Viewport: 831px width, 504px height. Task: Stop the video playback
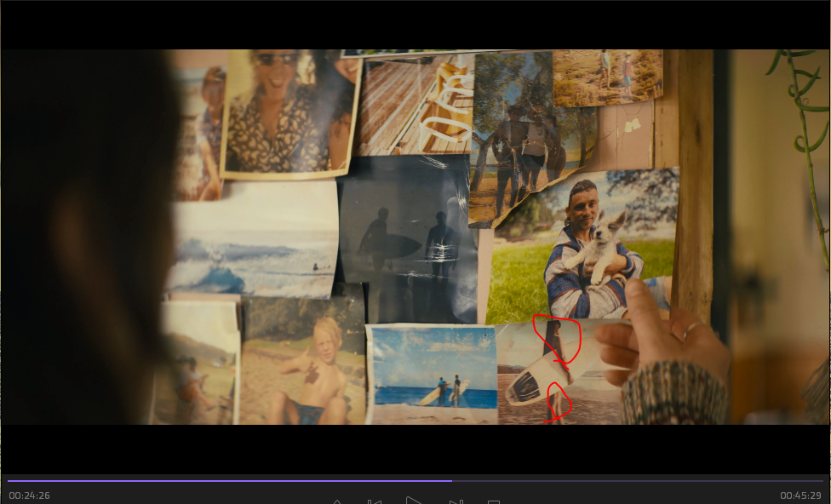click(494, 501)
